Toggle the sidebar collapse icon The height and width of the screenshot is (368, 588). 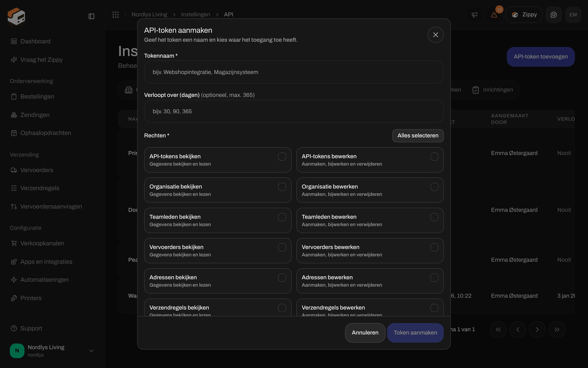[91, 16]
